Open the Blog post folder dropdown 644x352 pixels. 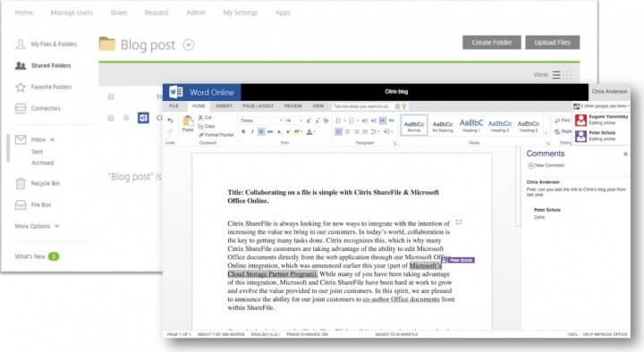tap(189, 45)
